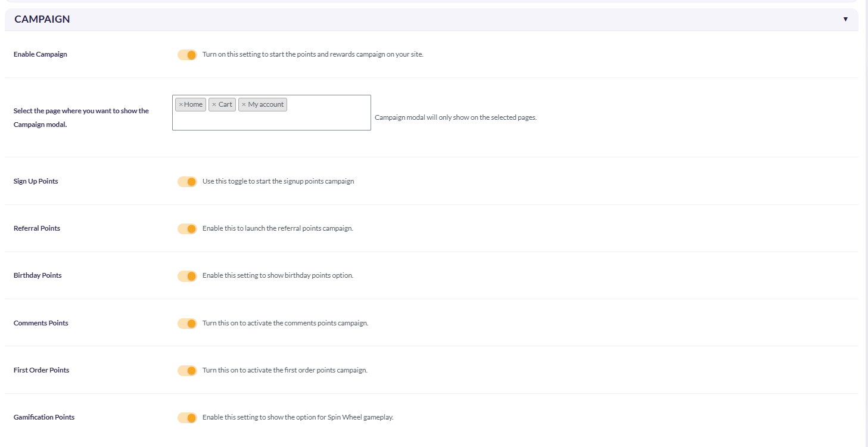Collapse the Campaign section arrow

(x=845, y=19)
